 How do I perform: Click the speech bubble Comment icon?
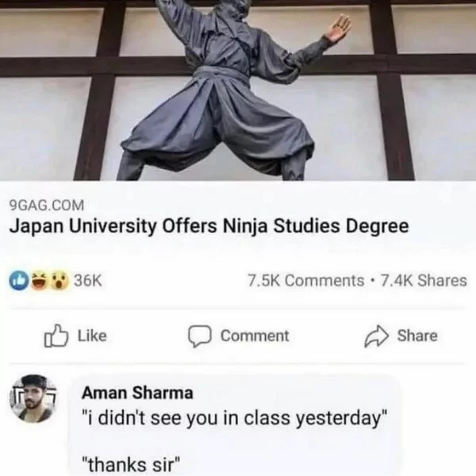click(x=199, y=336)
